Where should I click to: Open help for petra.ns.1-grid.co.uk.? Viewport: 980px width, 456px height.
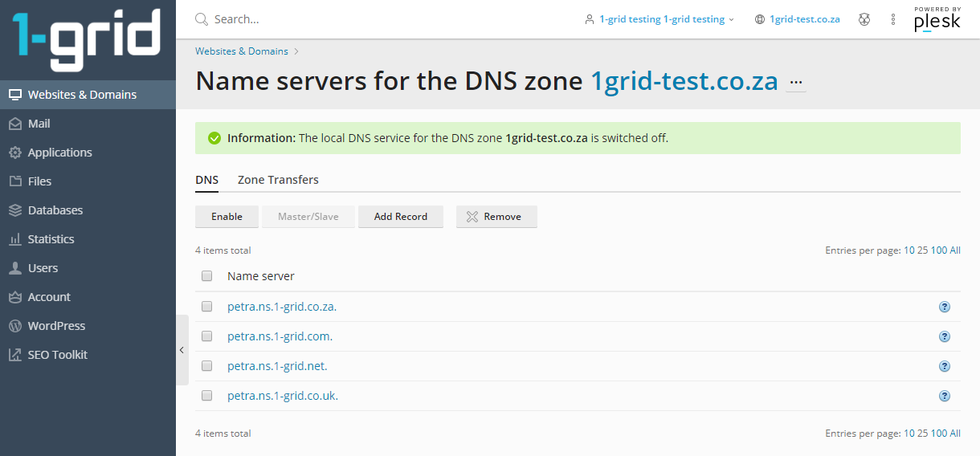945,396
